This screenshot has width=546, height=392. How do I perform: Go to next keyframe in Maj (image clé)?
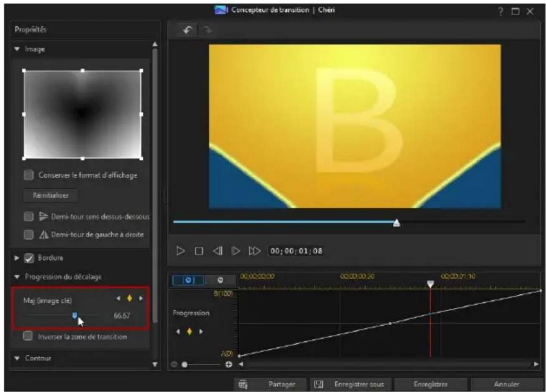click(140, 298)
